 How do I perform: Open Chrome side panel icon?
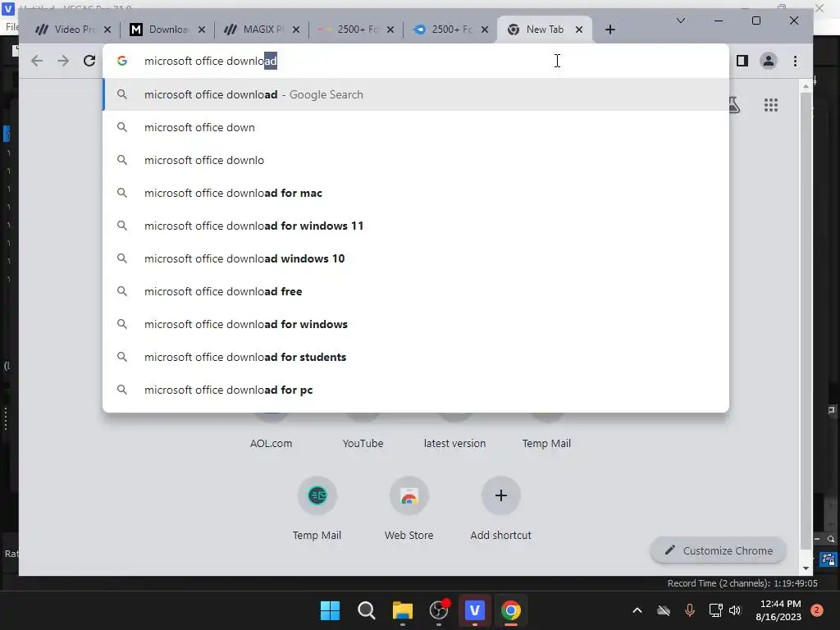[x=742, y=61]
